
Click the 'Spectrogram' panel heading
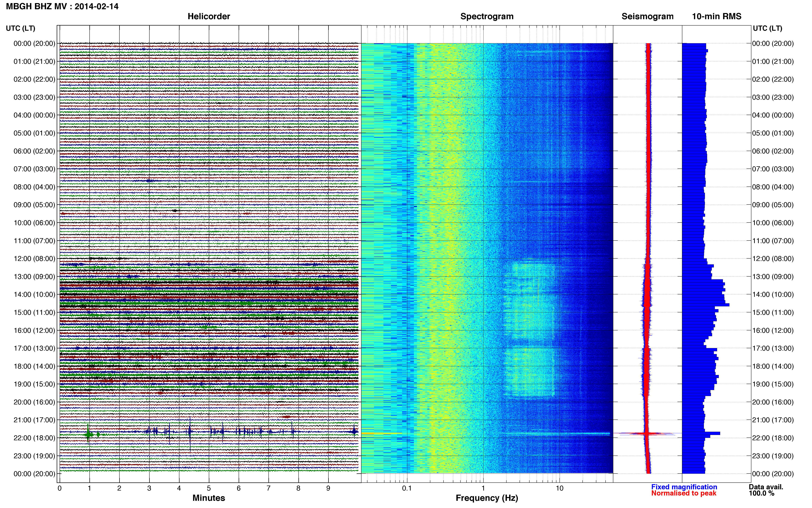pos(487,16)
